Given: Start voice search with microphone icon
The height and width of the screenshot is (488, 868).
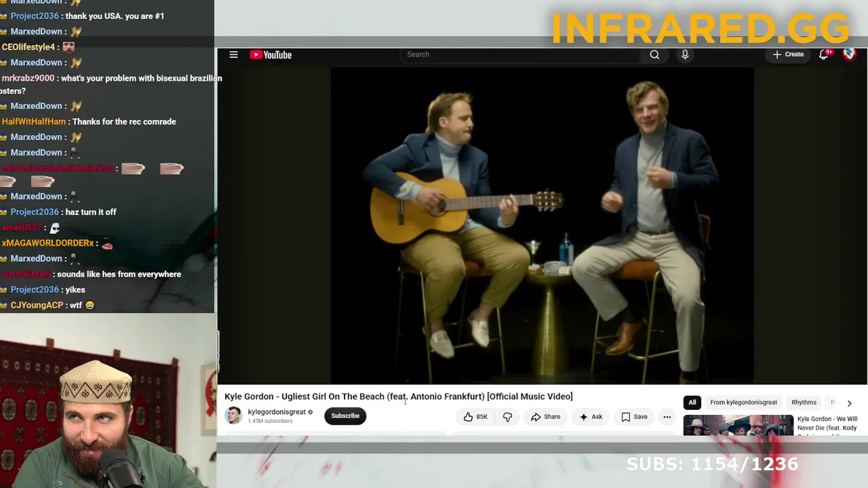Looking at the screenshot, I should click(x=685, y=55).
